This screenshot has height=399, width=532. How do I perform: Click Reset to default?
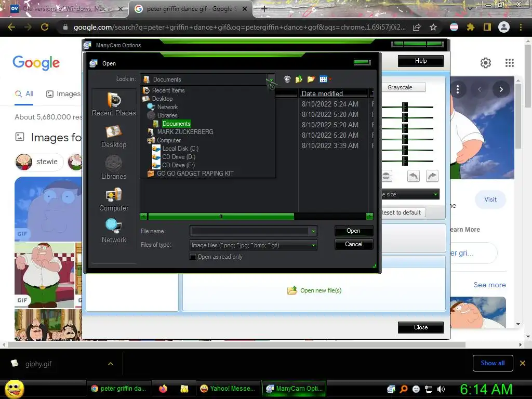click(x=403, y=212)
